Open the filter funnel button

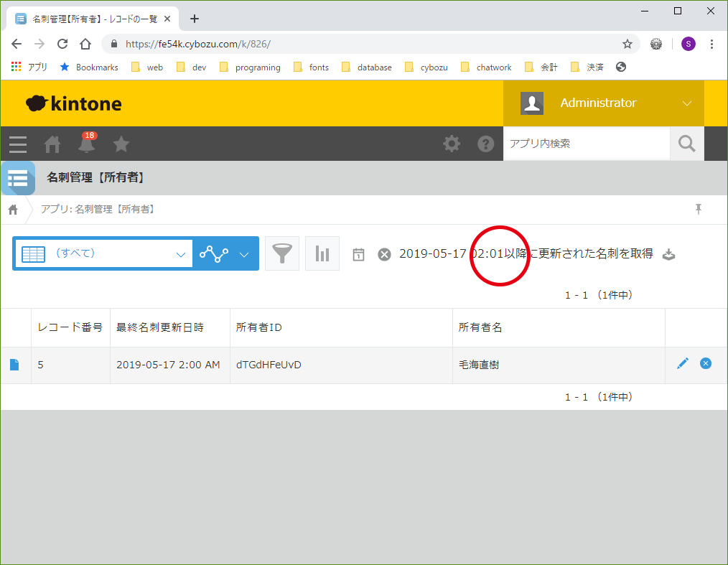pyautogui.click(x=282, y=253)
